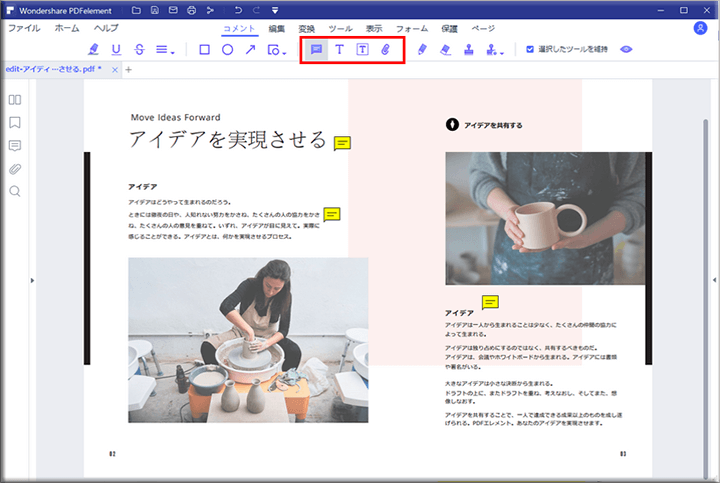The height and width of the screenshot is (483, 720).
Task: Close the edit-アイディ…させる.pdf document tab
Action: (115, 70)
